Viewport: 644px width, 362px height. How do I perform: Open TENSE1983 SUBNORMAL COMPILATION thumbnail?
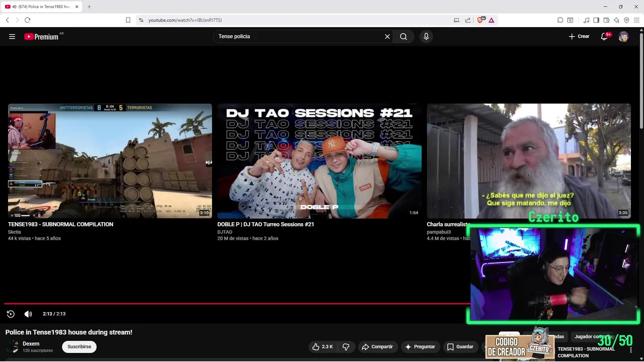tap(110, 161)
